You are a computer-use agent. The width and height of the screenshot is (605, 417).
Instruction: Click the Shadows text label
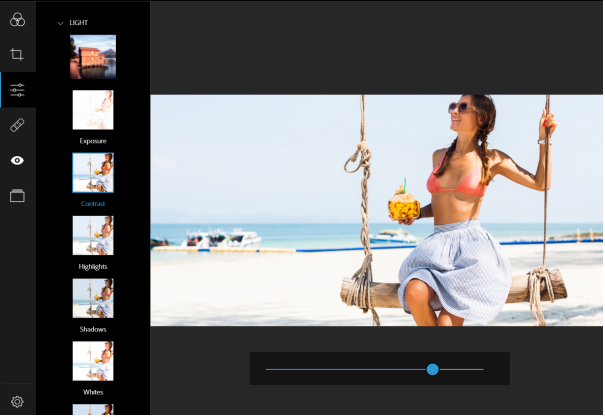pos(93,329)
